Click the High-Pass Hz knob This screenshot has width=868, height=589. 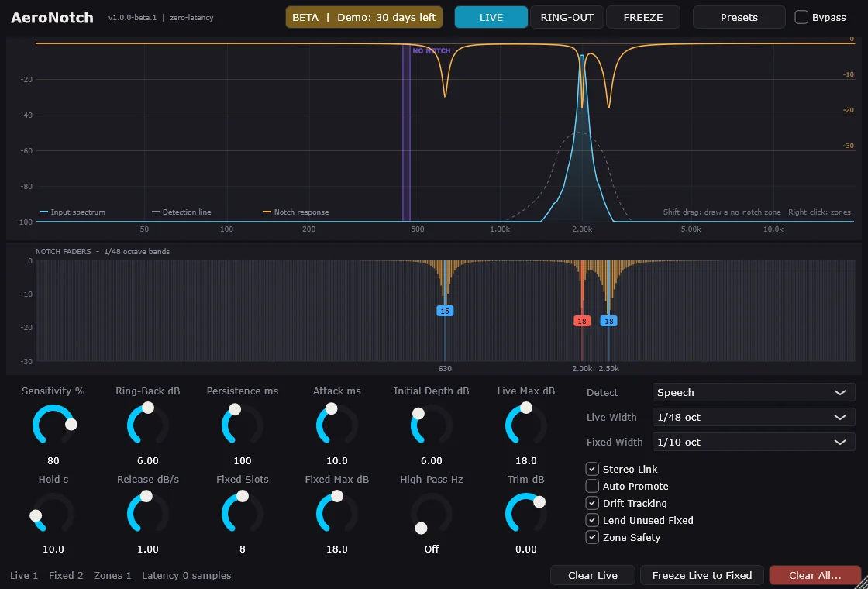click(431, 514)
